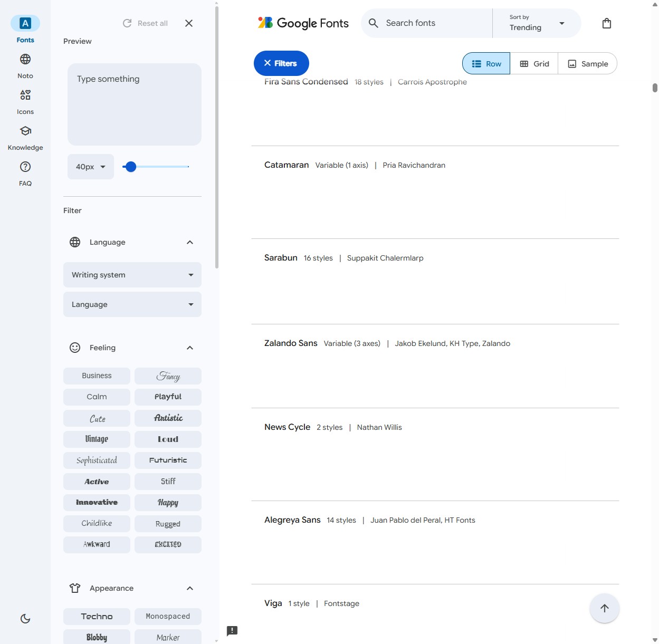The width and height of the screenshot is (659, 644).
Task: Select the Innovative feeling chip
Action: pyautogui.click(x=97, y=503)
